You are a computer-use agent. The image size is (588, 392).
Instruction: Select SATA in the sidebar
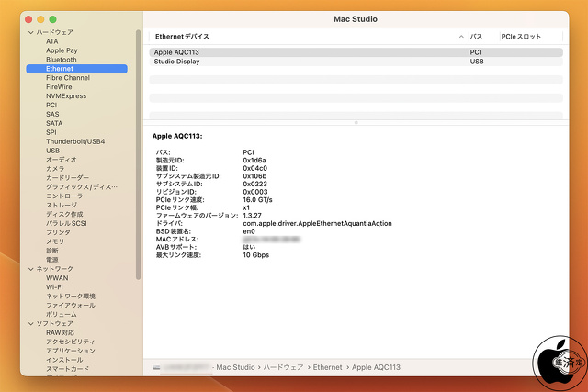pyautogui.click(x=54, y=123)
